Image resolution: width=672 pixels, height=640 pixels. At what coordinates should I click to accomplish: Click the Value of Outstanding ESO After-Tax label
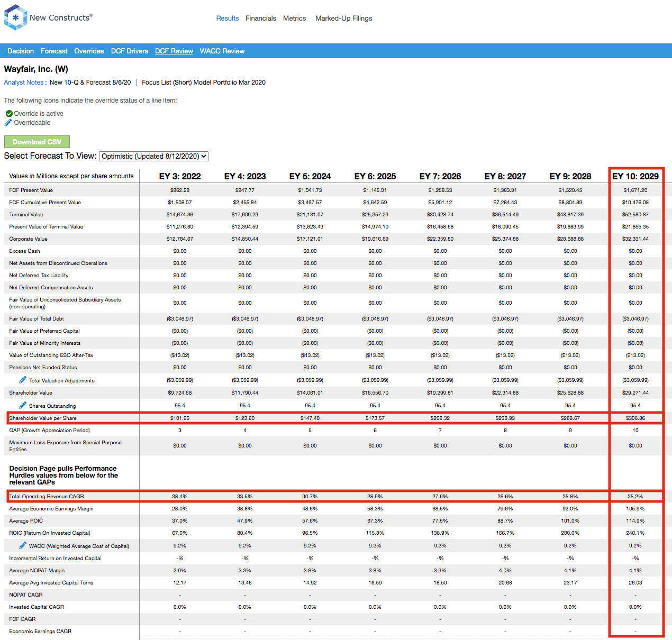[51, 355]
